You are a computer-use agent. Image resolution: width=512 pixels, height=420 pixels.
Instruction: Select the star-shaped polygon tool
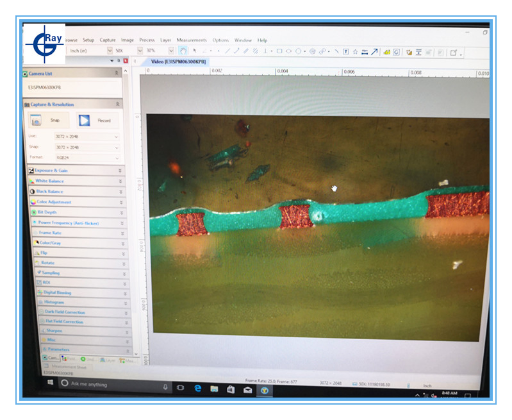(355, 52)
